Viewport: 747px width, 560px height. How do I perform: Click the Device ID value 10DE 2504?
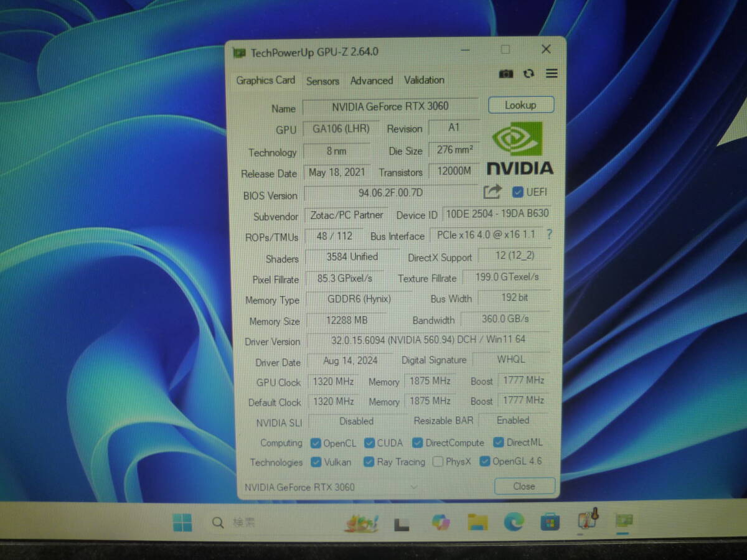point(497,214)
